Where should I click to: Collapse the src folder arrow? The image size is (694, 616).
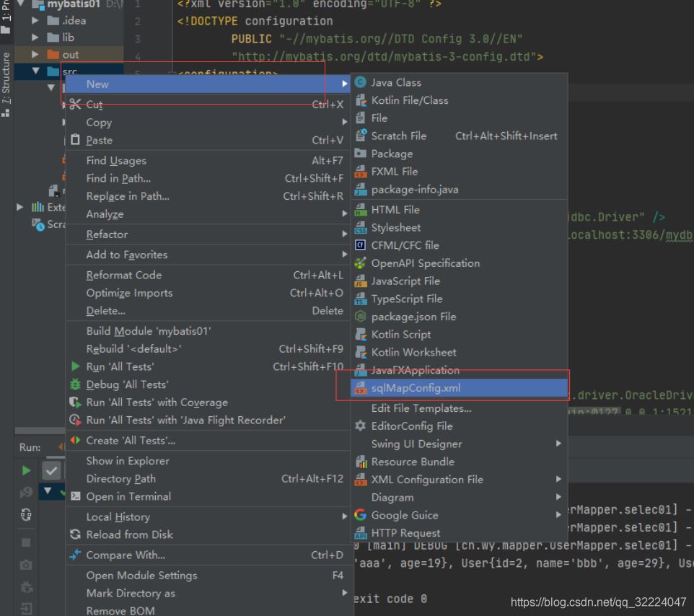(x=35, y=71)
